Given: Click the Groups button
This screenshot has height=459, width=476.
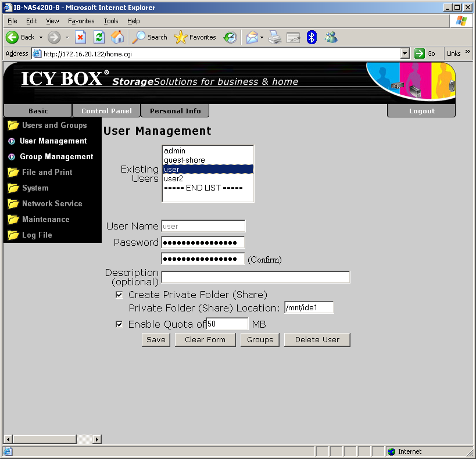Looking at the screenshot, I should (260, 340).
